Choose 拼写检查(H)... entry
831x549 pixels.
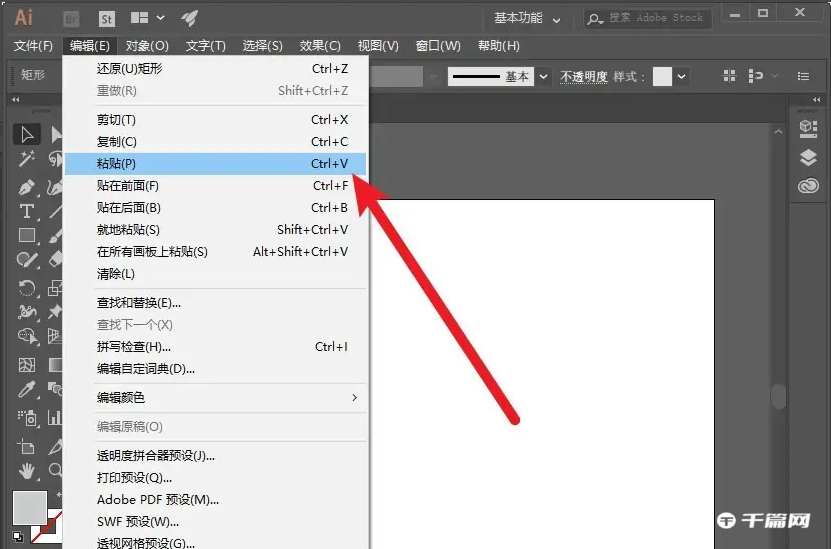click(x=216, y=347)
